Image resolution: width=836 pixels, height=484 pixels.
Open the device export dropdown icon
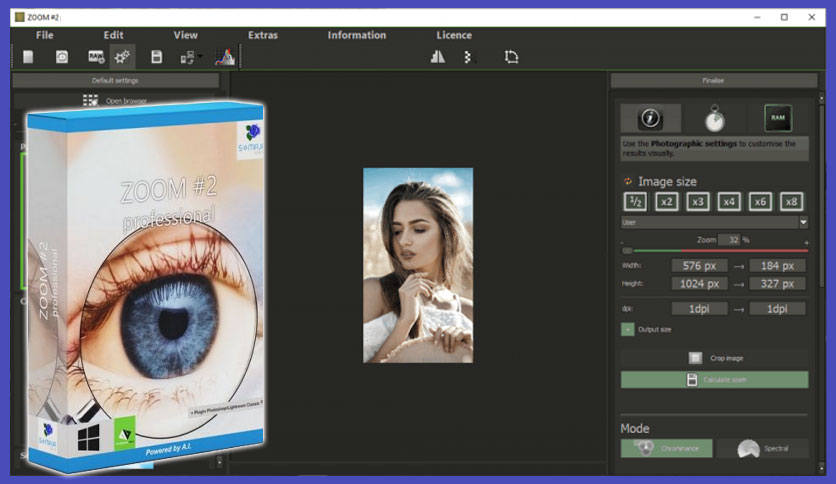[190, 57]
